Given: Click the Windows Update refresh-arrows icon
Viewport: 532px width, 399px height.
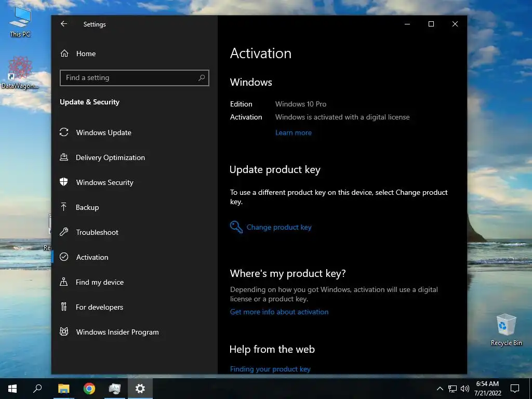Looking at the screenshot, I should pos(64,132).
